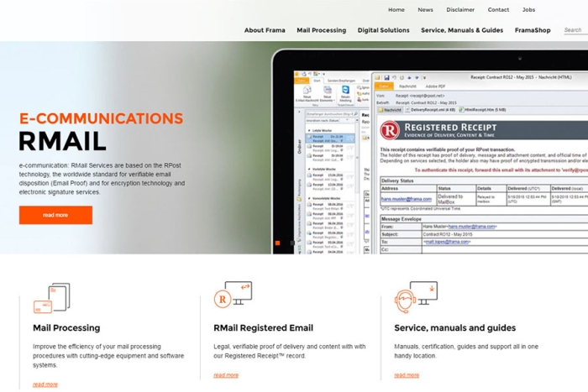
Task: Click the Registered Receipt banner in the laptop image
Action: coord(484,129)
